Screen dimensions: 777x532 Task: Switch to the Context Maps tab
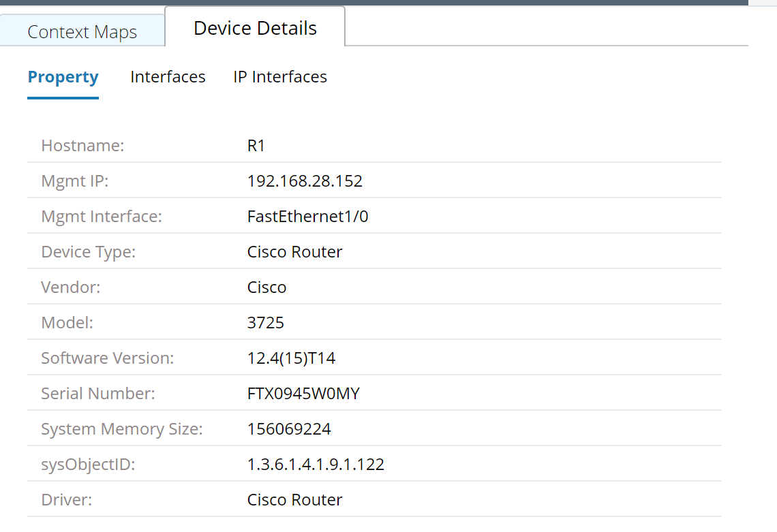tap(82, 31)
